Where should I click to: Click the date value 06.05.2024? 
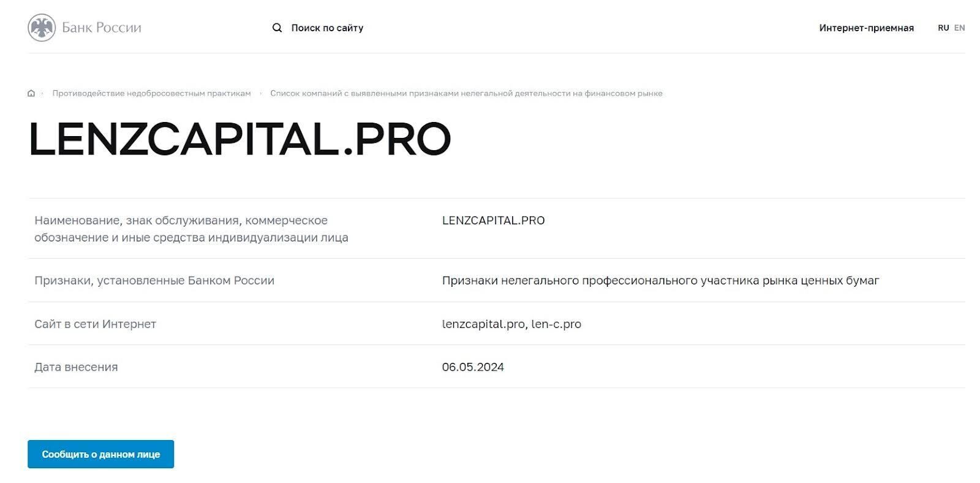point(473,367)
